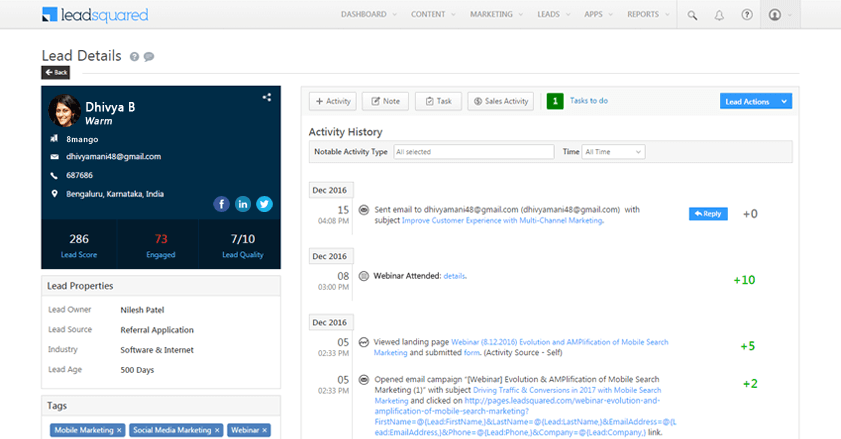Expand the arrow next to the user profile
The width and height of the screenshot is (841, 439).
tap(790, 15)
